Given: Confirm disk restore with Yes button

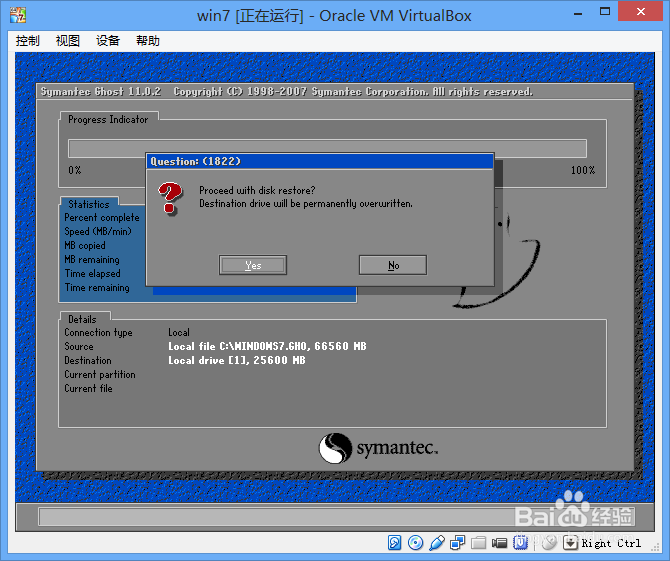Looking at the screenshot, I should pyautogui.click(x=253, y=265).
